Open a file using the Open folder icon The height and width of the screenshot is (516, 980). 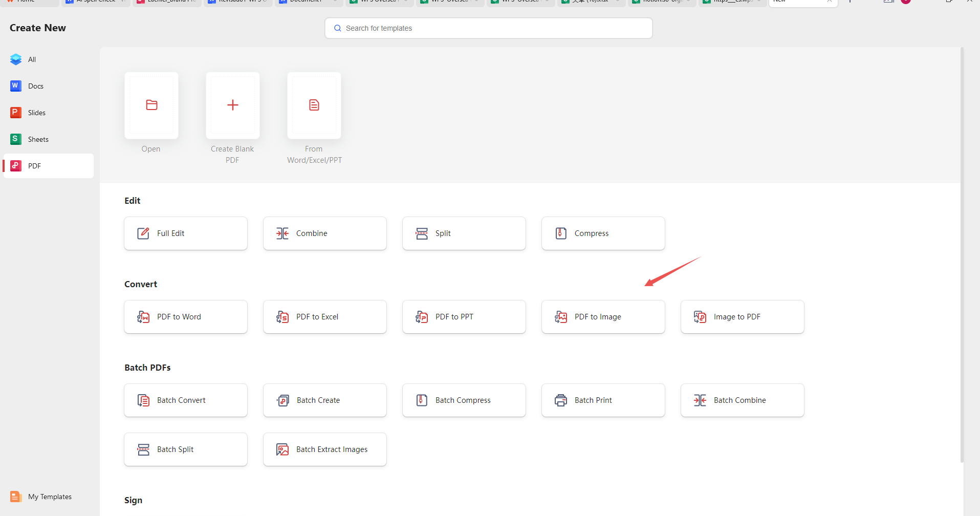[x=151, y=105]
